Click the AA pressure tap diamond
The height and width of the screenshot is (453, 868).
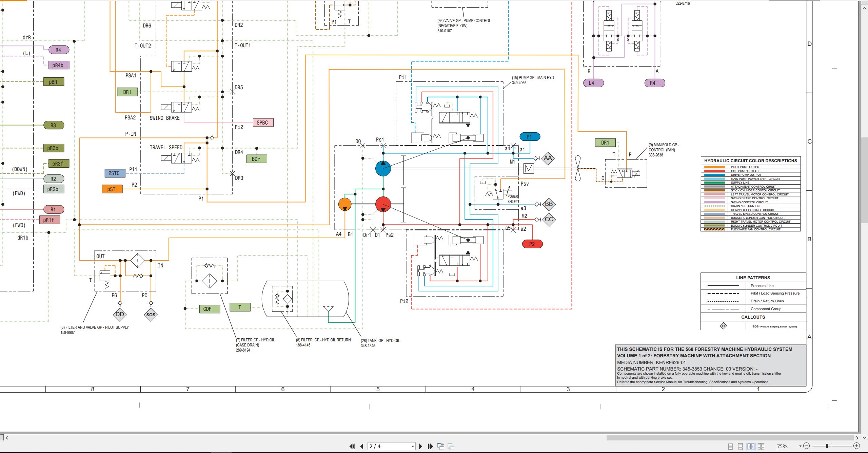[548, 158]
